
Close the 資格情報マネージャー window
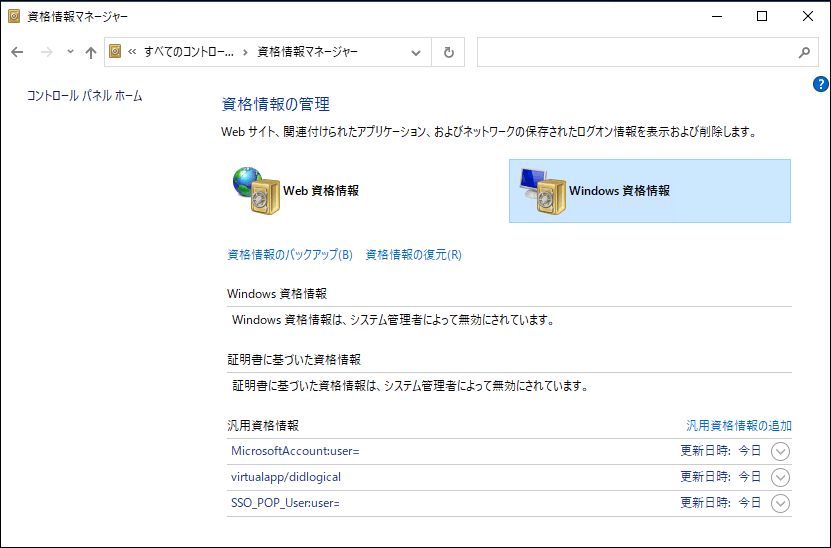pyautogui.click(x=808, y=16)
